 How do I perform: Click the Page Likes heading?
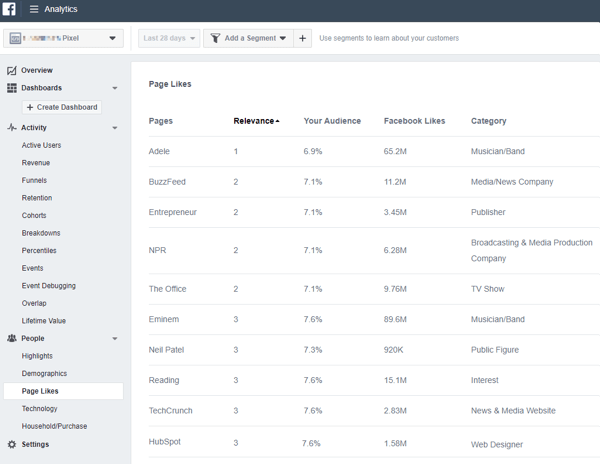170,84
